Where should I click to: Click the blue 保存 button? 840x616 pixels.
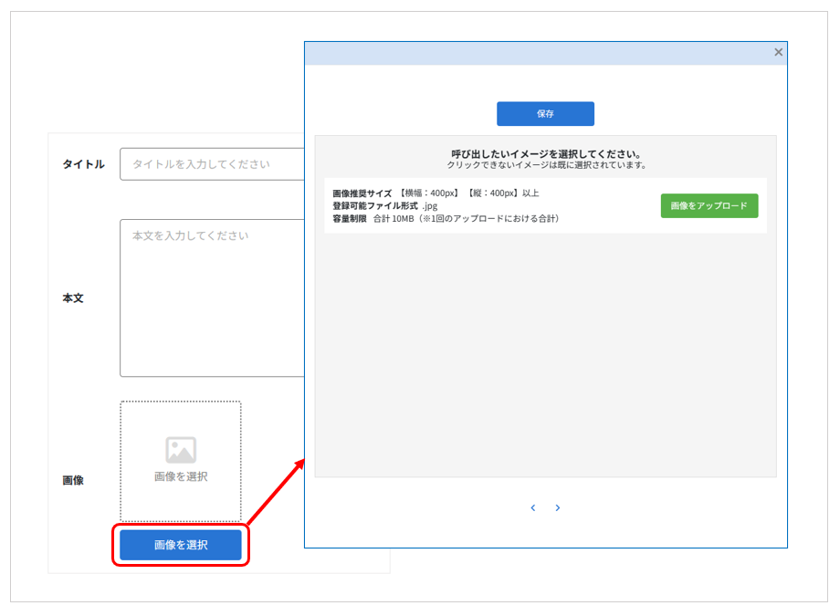(545, 113)
